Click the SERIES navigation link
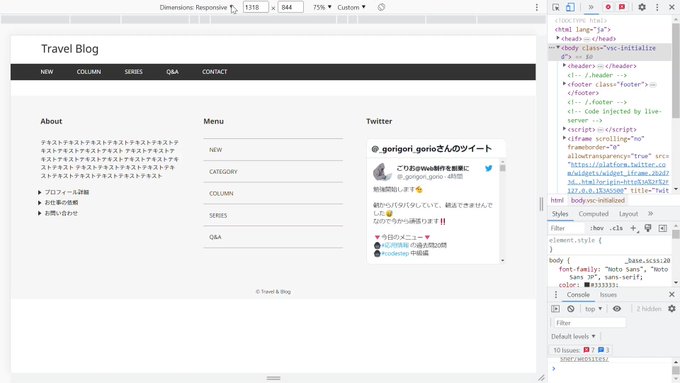 [x=134, y=72]
